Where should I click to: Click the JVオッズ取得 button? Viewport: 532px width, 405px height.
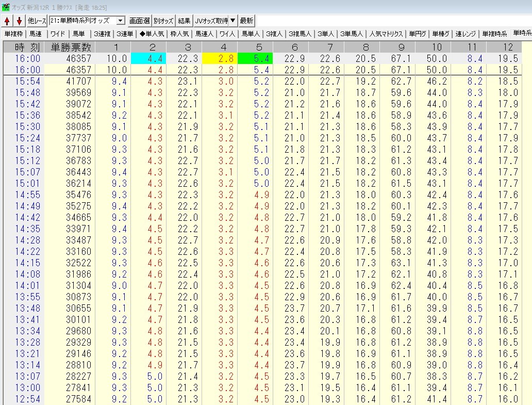(x=211, y=21)
